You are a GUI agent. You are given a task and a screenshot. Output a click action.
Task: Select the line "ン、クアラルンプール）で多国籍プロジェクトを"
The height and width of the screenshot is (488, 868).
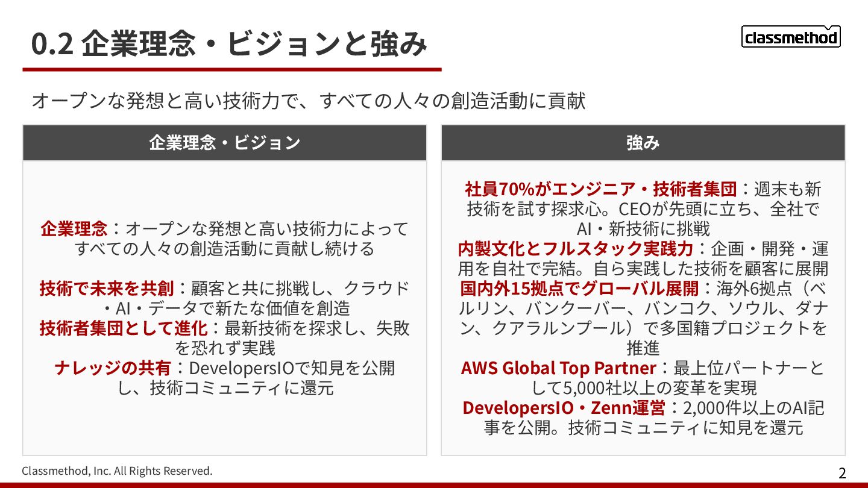click(643, 328)
